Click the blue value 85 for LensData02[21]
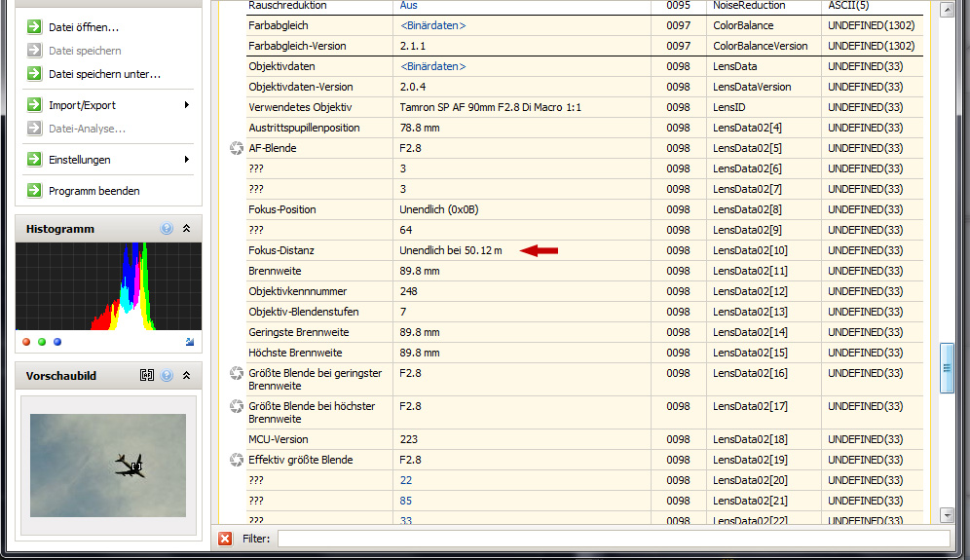Screen dimensions: 970x560 (x=406, y=501)
